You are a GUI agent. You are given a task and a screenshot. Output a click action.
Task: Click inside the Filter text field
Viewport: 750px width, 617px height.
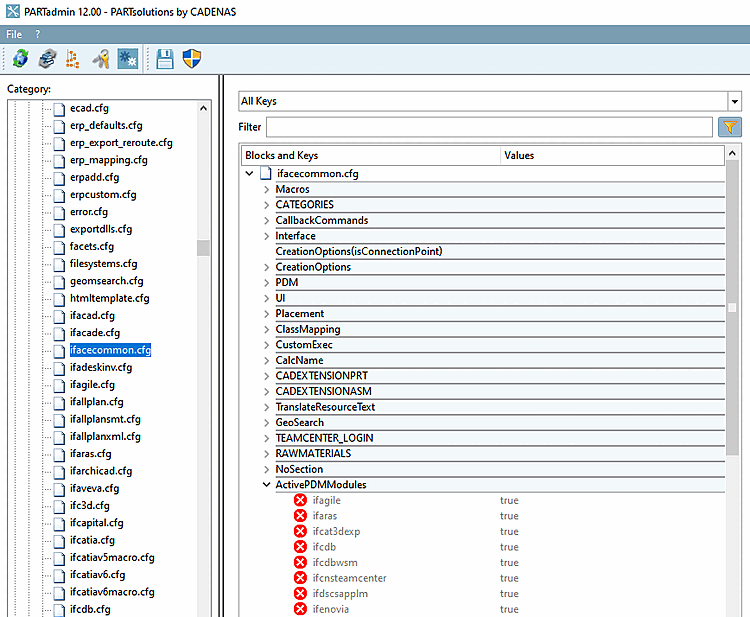(490, 127)
